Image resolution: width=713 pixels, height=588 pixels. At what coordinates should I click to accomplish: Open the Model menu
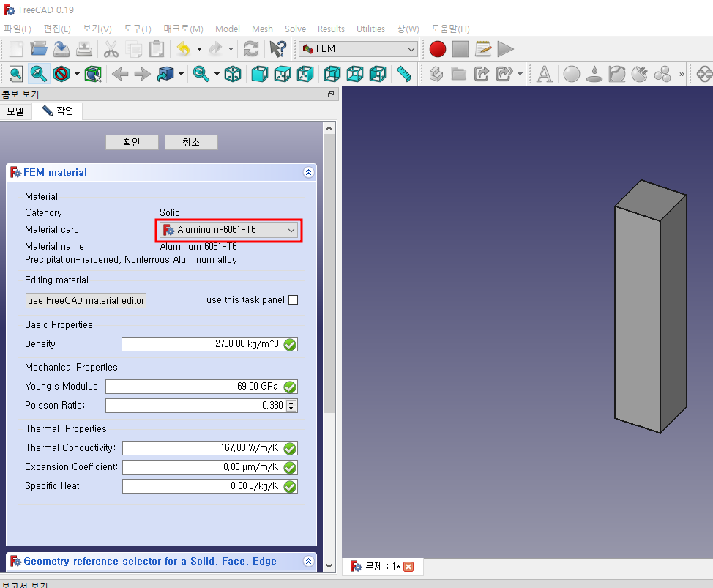228,29
